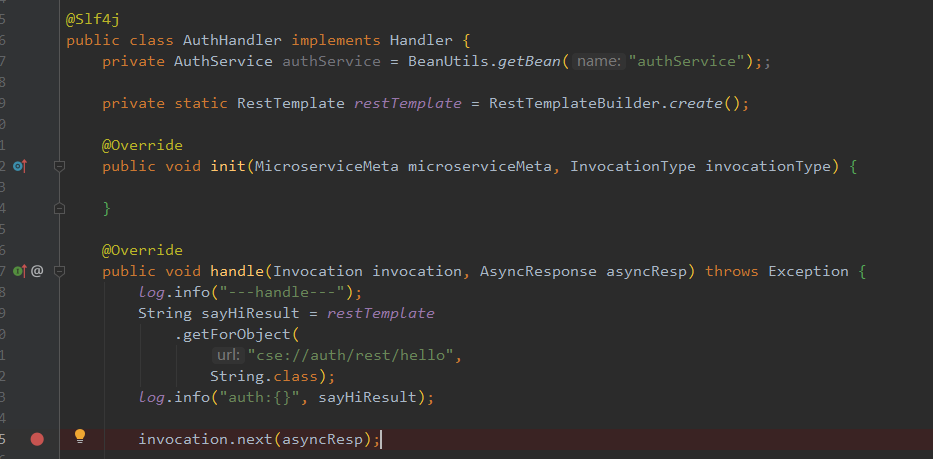This screenshot has width=933, height=459.
Task: Click the implements gutter icon beside handle method
Action: (x=20, y=271)
